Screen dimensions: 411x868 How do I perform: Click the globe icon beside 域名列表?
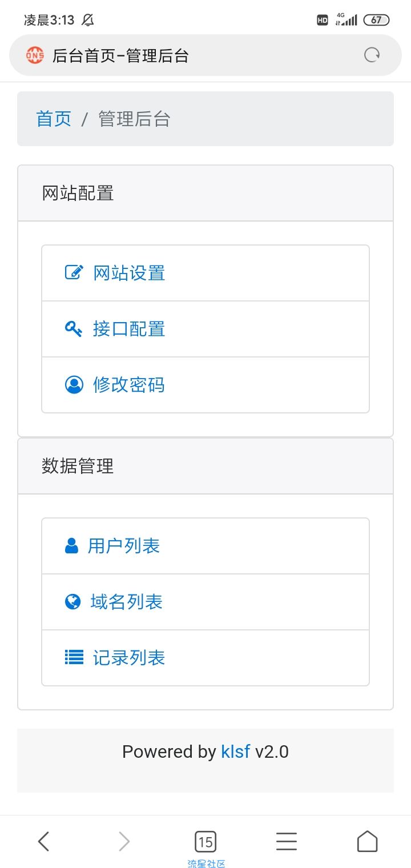(x=72, y=601)
